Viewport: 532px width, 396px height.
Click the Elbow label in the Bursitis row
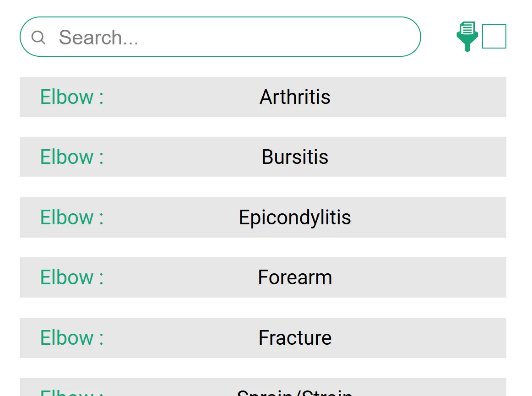click(x=72, y=157)
